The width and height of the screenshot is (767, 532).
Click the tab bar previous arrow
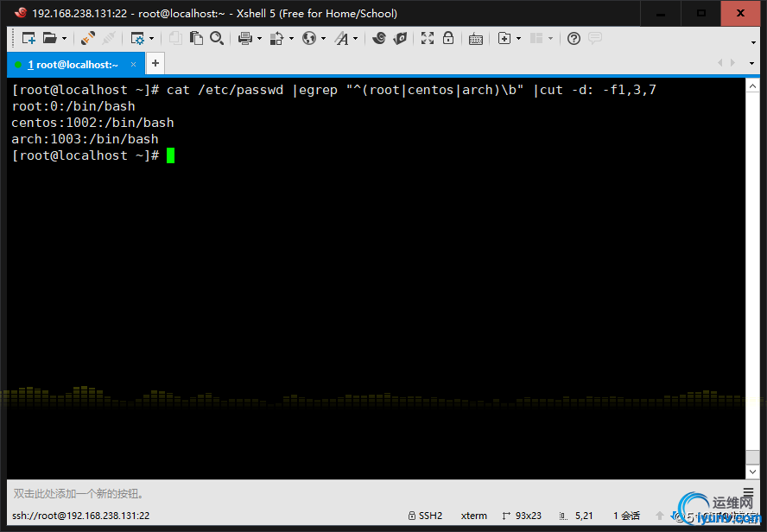click(x=720, y=62)
